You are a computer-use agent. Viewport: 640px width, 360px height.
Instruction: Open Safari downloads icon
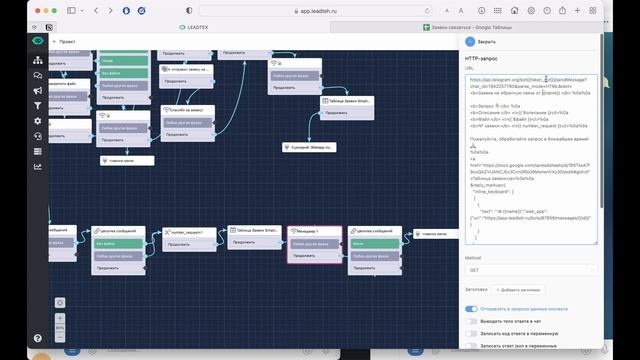click(482, 11)
